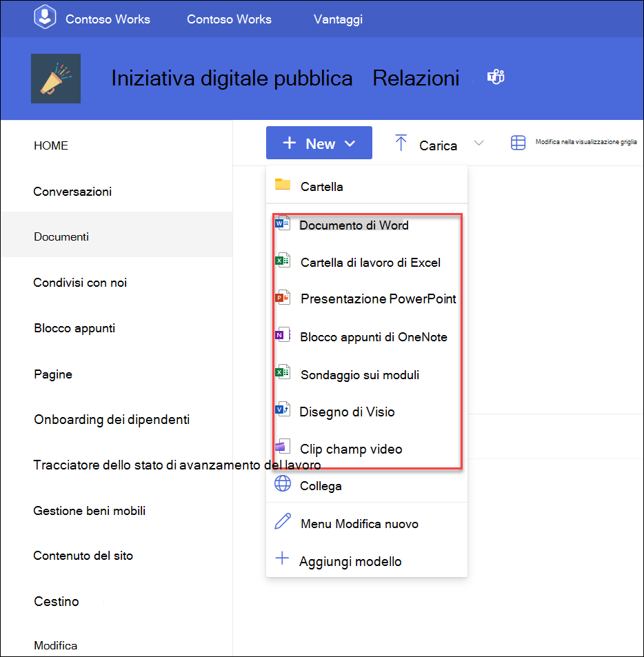The width and height of the screenshot is (644, 657).
Task: Choose Blocco appunti di OneNote
Action: pos(367,337)
